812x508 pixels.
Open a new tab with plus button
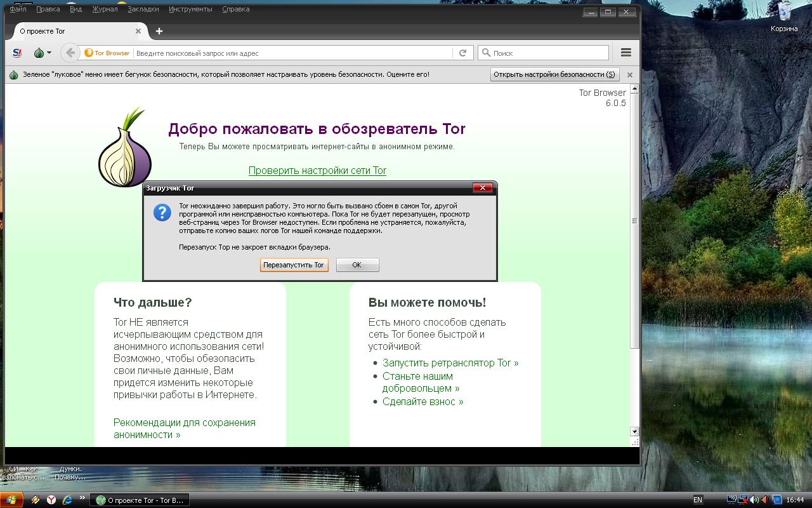tap(159, 30)
